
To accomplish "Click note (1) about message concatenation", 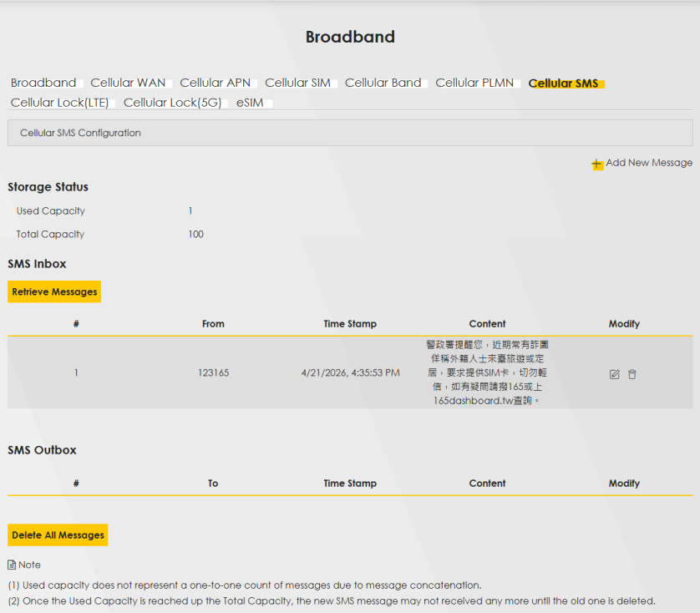I will [245, 585].
